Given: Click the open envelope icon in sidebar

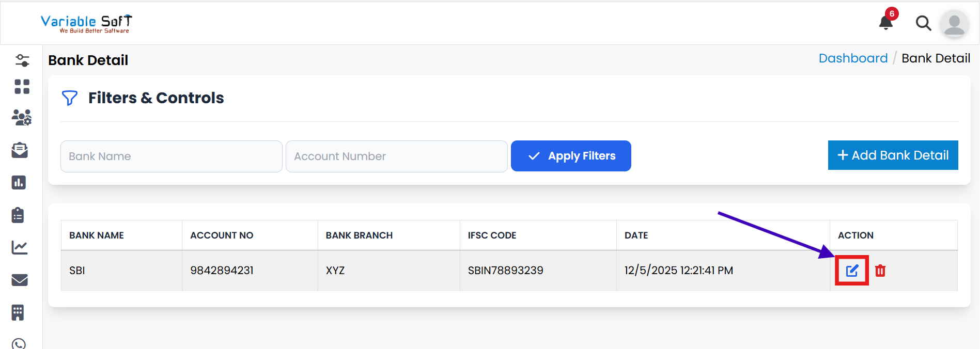Looking at the screenshot, I should click(20, 150).
